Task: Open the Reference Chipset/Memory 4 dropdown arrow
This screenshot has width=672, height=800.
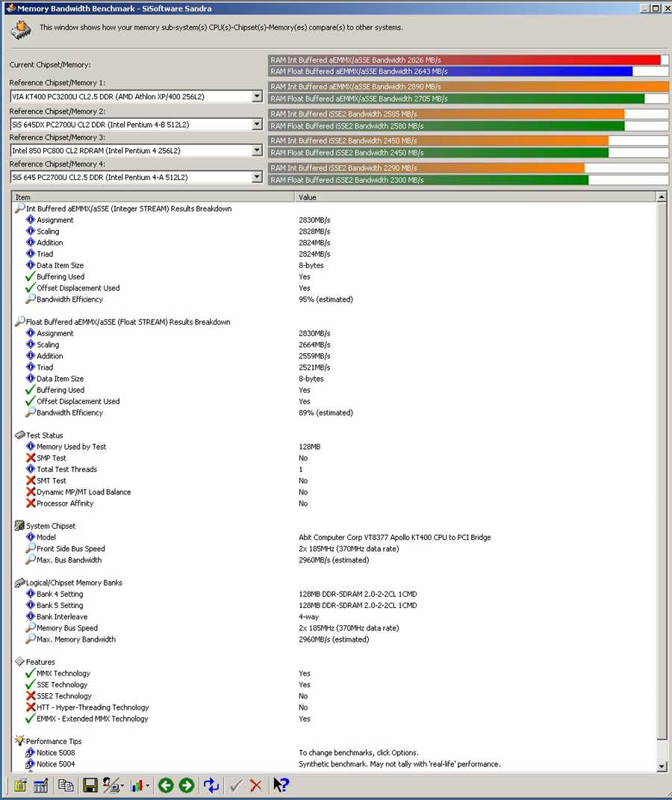Action: (x=257, y=178)
